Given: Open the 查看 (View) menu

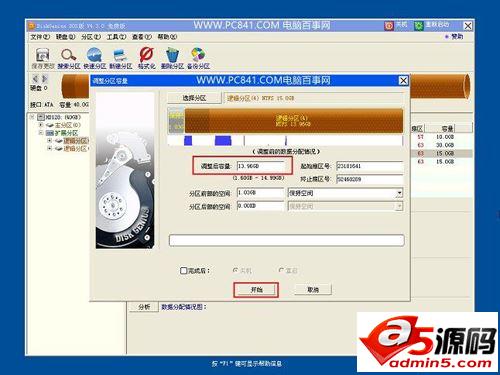Looking at the screenshot, I should 142,37.
